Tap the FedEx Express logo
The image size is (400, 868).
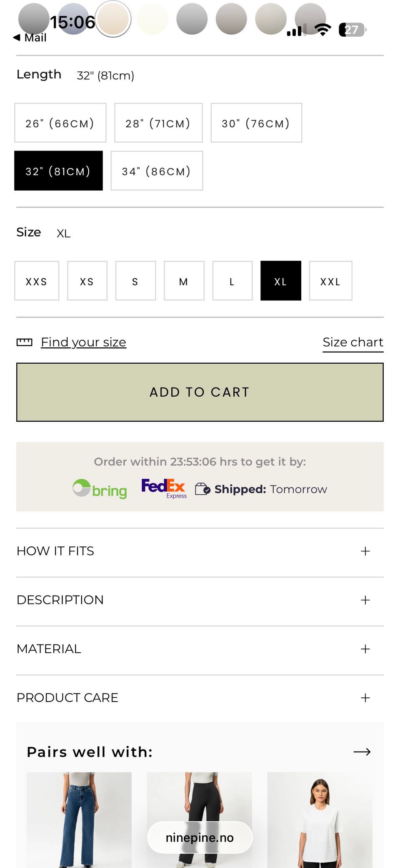[164, 488]
